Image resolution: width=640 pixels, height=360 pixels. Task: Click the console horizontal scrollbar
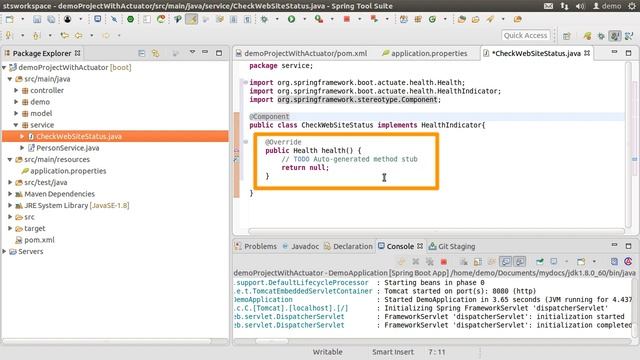click(x=272, y=341)
